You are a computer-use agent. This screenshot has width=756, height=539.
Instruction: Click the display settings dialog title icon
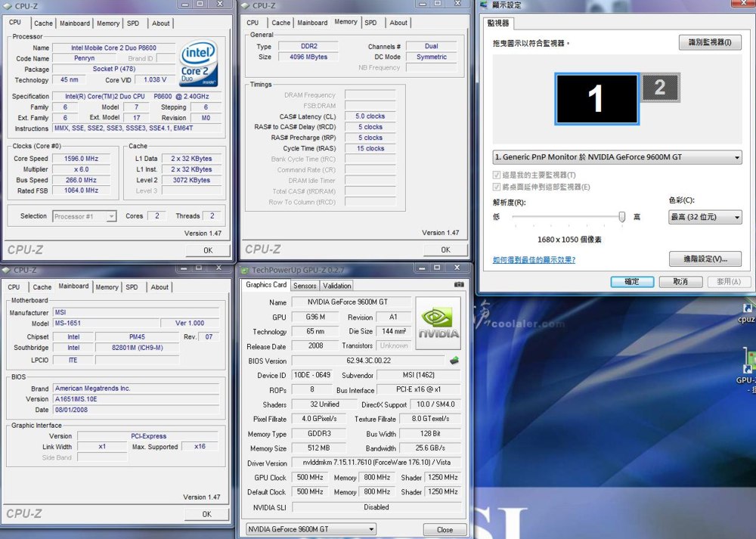pos(484,5)
